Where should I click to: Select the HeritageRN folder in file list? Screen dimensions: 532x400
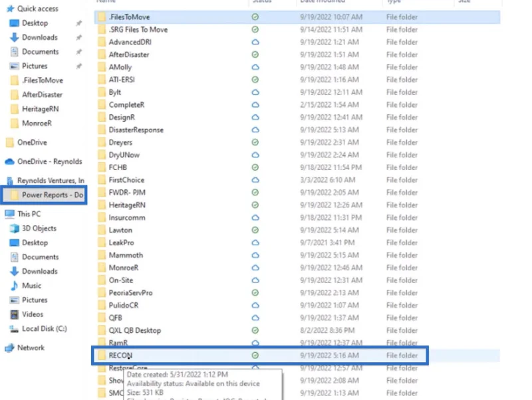coord(127,205)
